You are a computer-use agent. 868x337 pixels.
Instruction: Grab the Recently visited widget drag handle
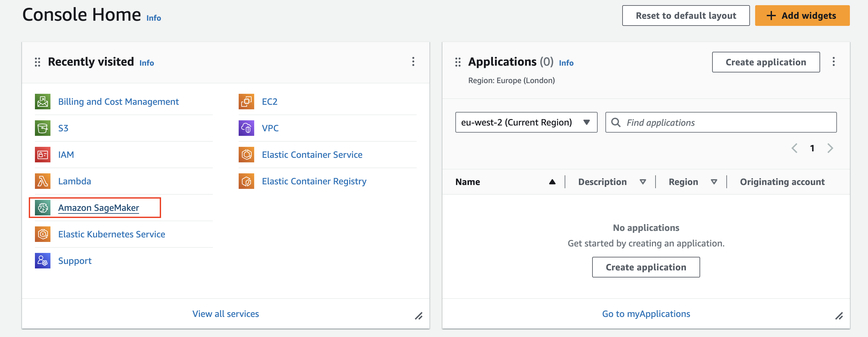[38, 62]
